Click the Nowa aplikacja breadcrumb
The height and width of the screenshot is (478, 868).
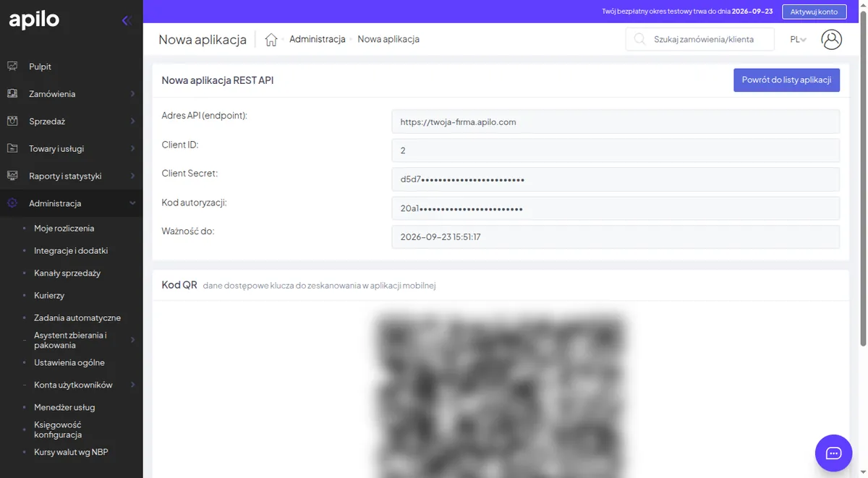click(x=388, y=40)
